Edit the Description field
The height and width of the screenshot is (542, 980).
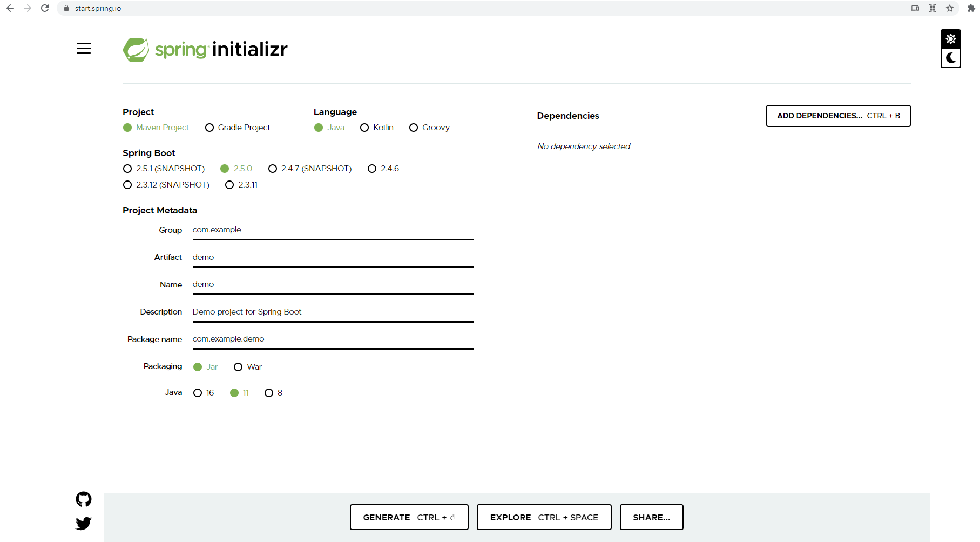point(333,312)
